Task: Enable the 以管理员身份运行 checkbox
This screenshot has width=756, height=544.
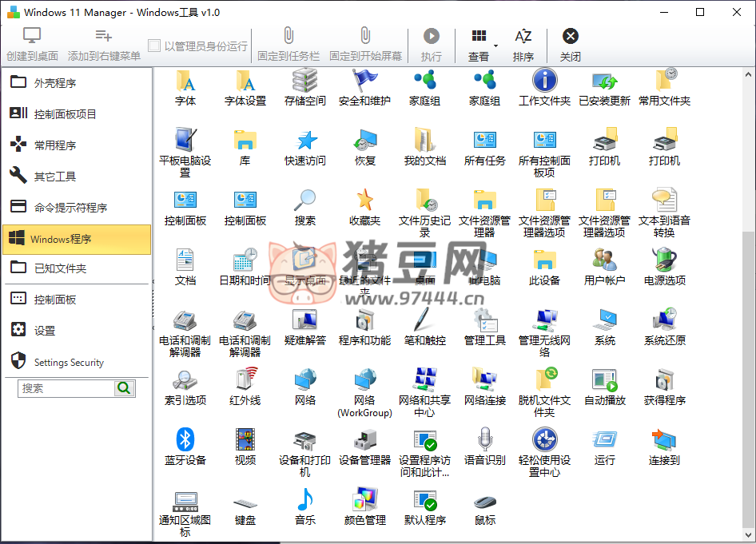Action: 154,46
